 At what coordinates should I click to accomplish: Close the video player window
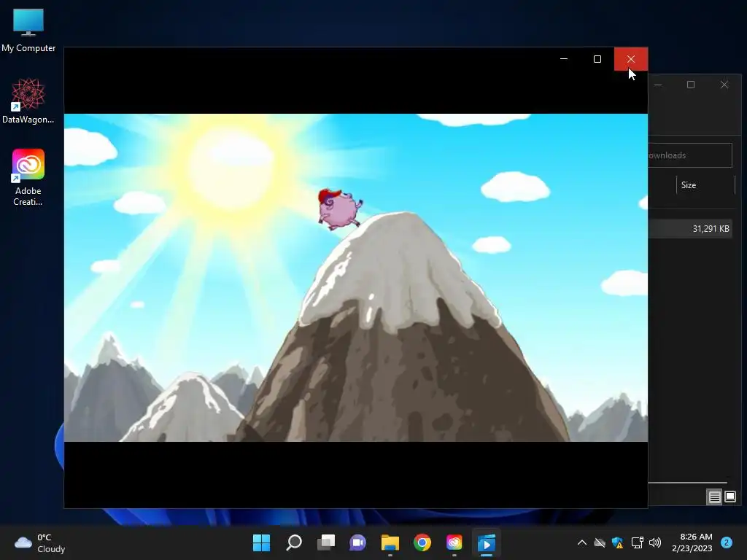(631, 59)
